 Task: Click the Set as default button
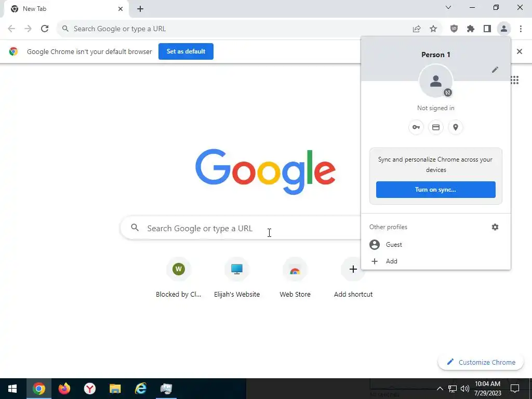click(186, 51)
